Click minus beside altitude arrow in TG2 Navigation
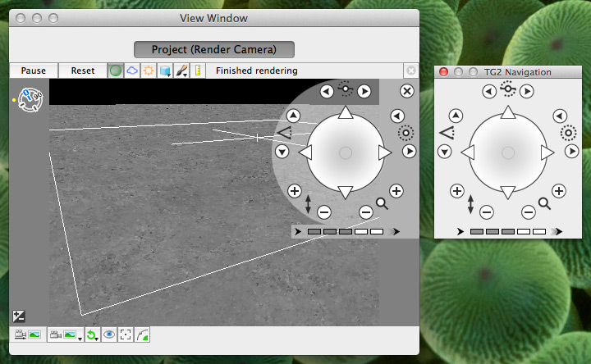The image size is (591, 364). pos(487,212)
